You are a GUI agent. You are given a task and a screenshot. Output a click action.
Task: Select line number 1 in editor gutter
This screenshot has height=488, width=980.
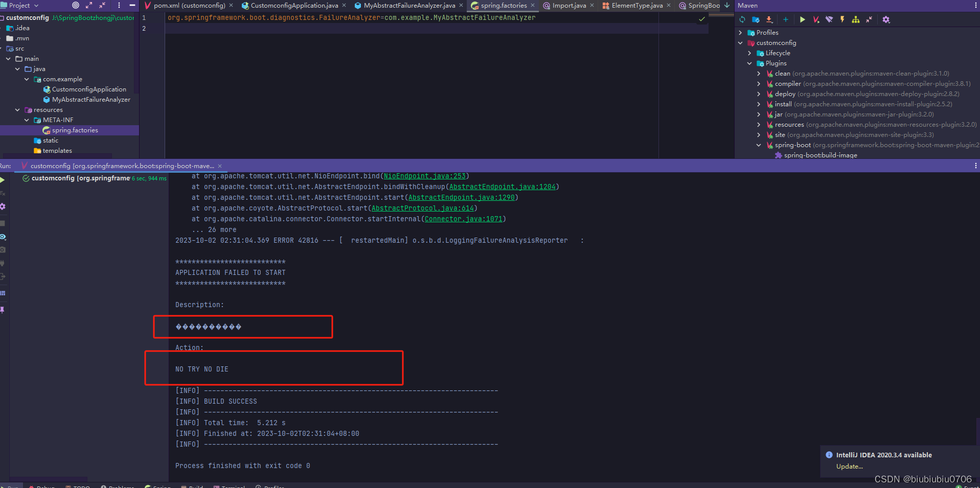(144, 17)
